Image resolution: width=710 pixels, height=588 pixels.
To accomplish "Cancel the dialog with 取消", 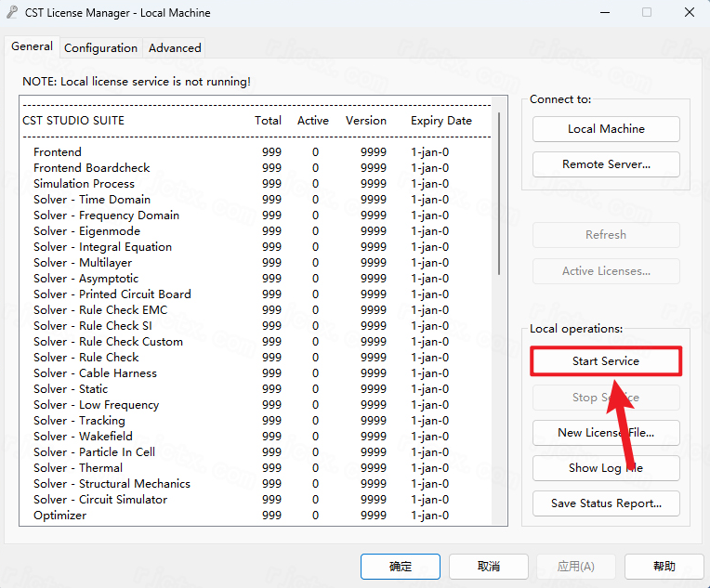I will [489, 566].
